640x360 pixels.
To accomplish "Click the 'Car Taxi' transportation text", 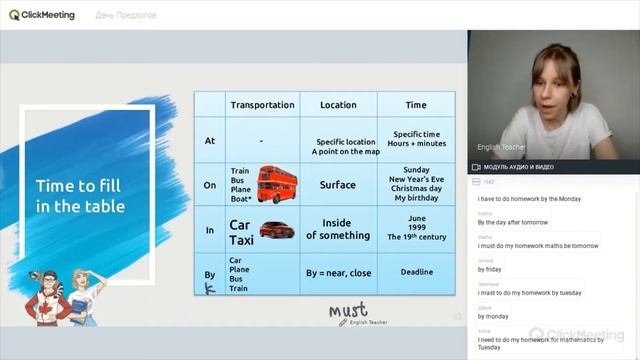I will pos(242,232).
